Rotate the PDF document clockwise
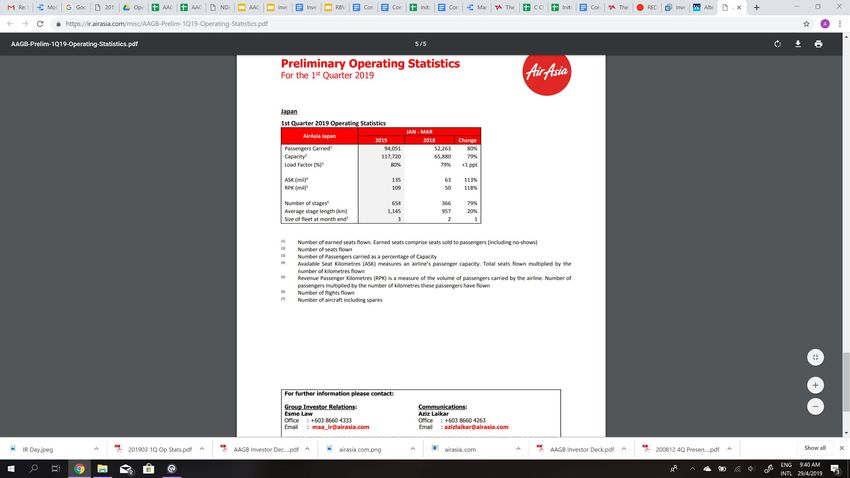Screen dimensions: 850x478 click(x=777, y=44)
